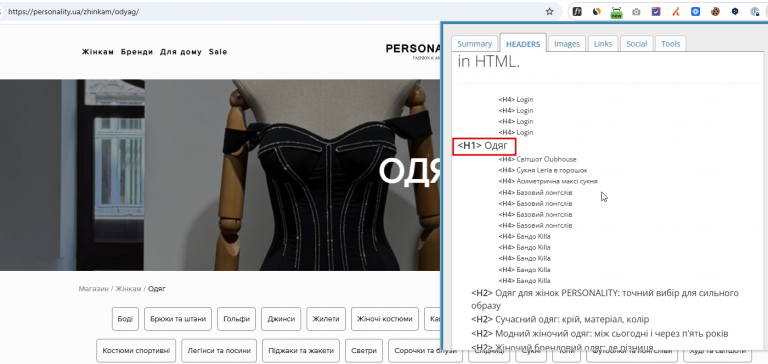This screenshot has height=364, width=768.
Task: Filter by the Боді category button
Action: click(125, 319)
